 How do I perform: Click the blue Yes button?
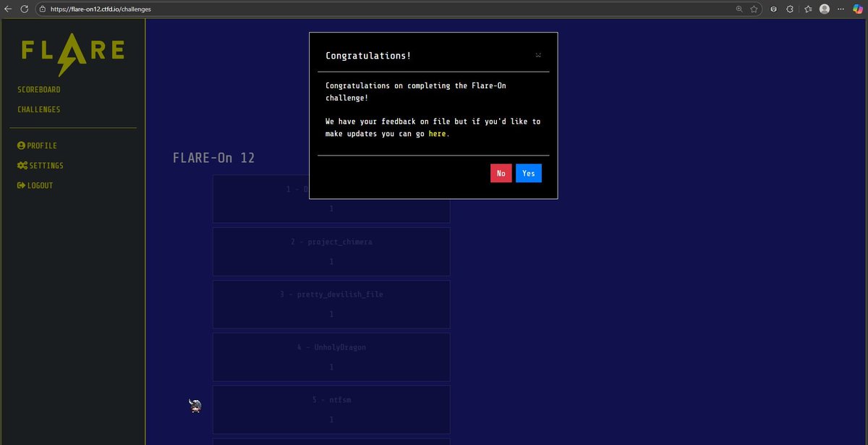529,173
